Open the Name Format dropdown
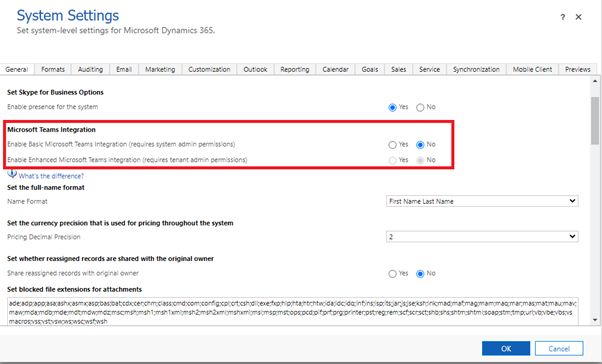Viewport: 602px width, 364px height. click(482, 201)
